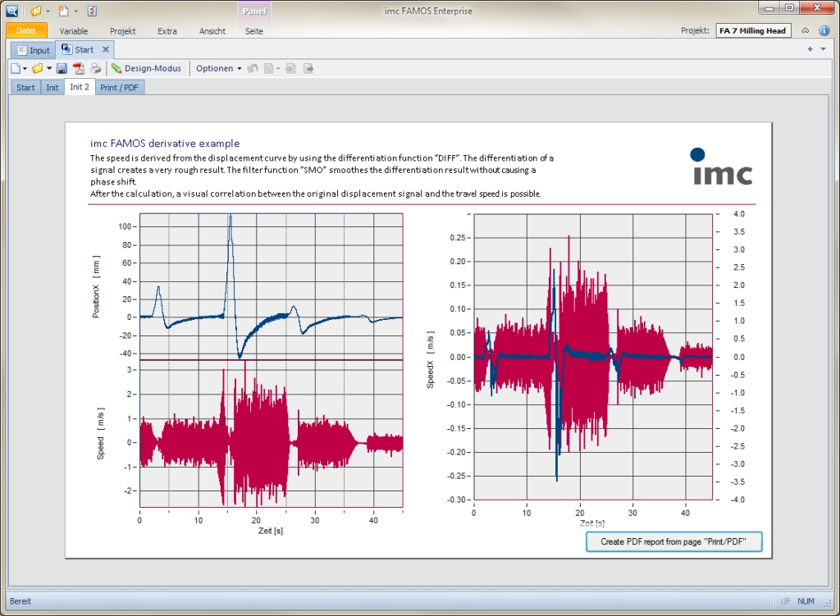The image size is (840, 616).
Task: Open the document tab list dropdown arrow
Action: click(x=824, y=49)
